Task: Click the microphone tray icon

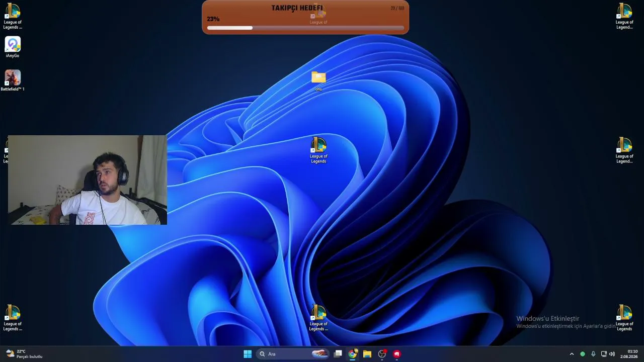Action: pos(593,354)
